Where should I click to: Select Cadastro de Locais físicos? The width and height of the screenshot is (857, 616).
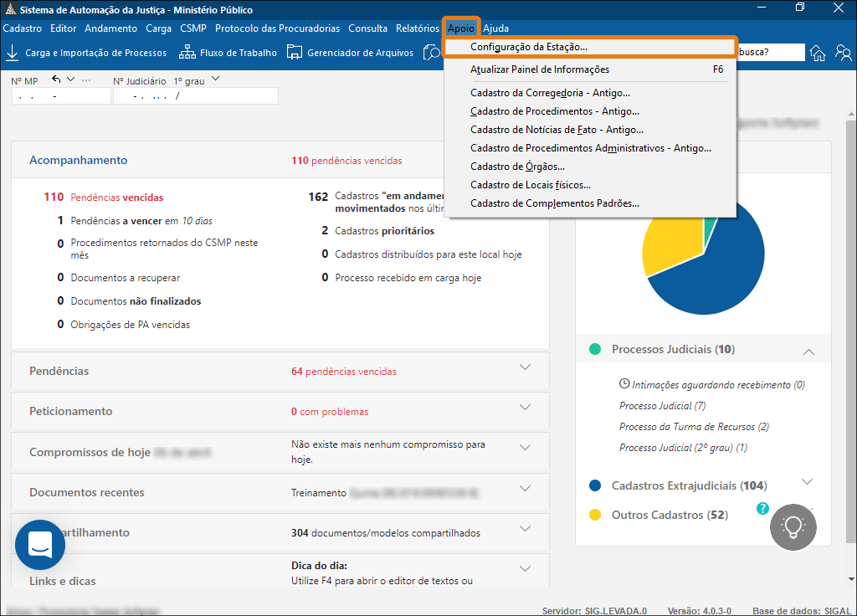tap(590, 185)
